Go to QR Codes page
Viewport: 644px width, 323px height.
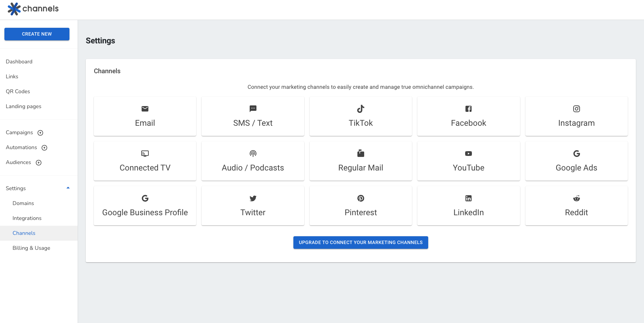[18, 92]
